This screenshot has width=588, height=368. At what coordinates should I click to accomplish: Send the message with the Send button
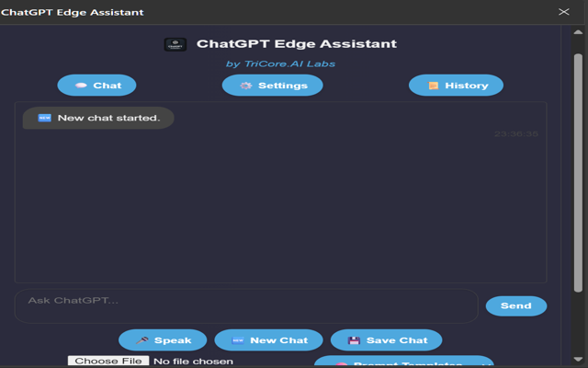(516, 305)
